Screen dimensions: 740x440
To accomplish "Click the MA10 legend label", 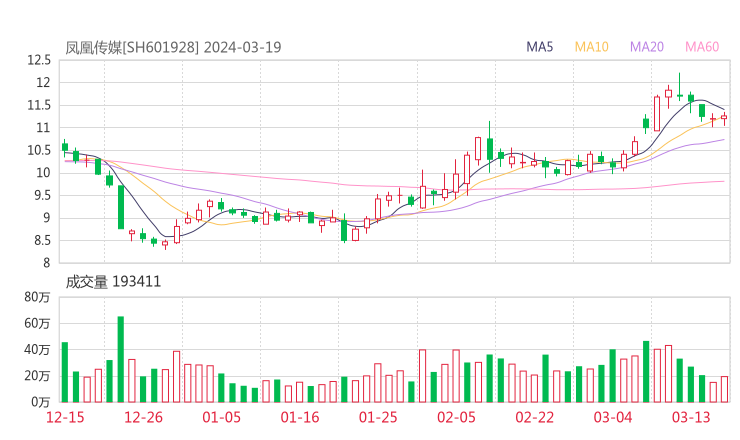I will 591,47.
